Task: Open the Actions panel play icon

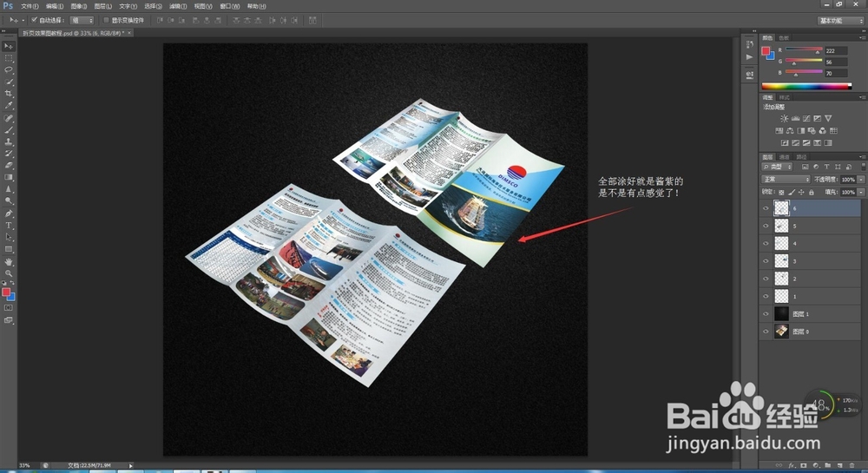Action: [750, 57]
